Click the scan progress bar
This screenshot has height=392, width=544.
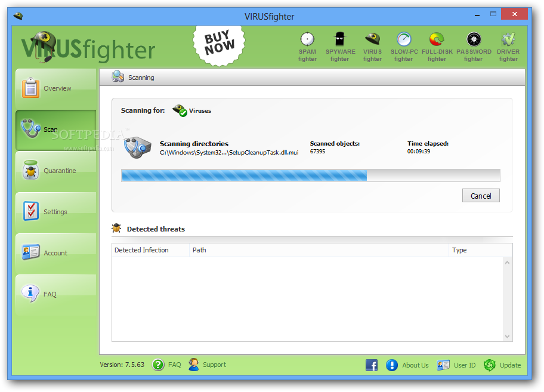(311, 175)
